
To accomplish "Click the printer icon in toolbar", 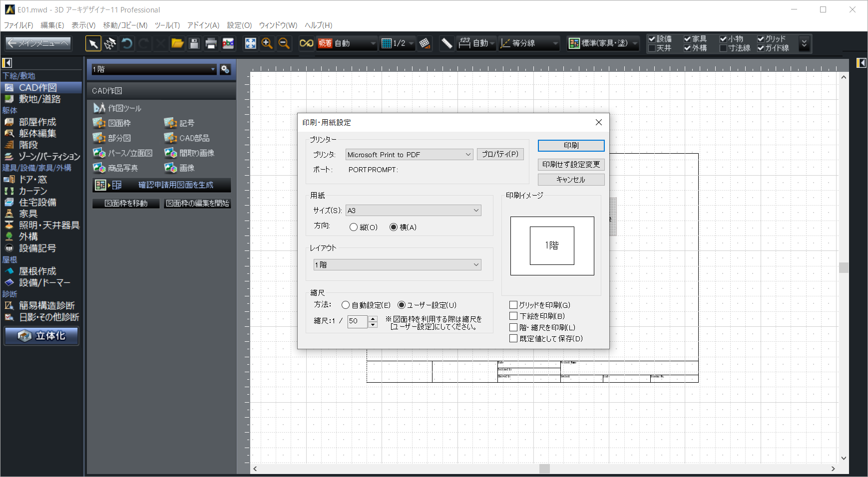I will [211, 44].
